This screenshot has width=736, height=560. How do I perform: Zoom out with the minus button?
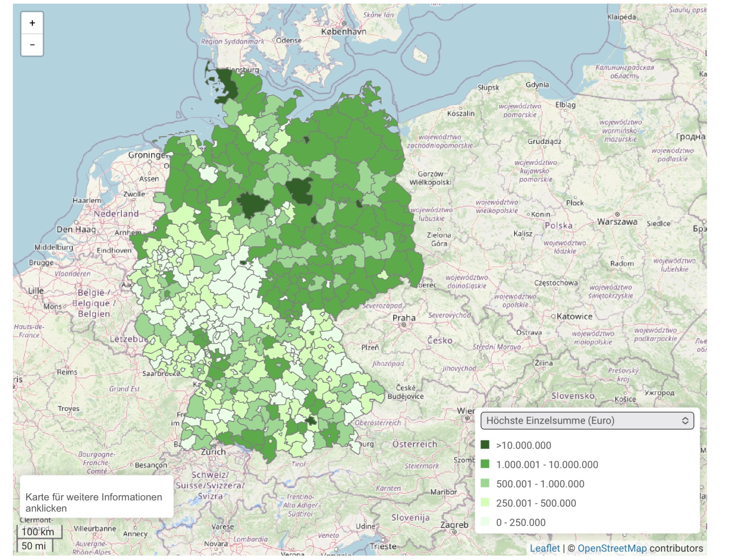click(32, 45)
